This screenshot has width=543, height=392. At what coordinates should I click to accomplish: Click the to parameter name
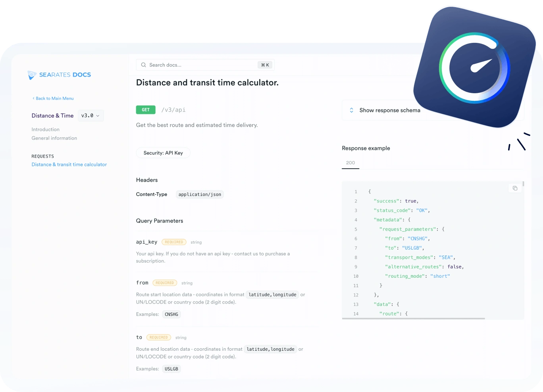click(139, 338)
